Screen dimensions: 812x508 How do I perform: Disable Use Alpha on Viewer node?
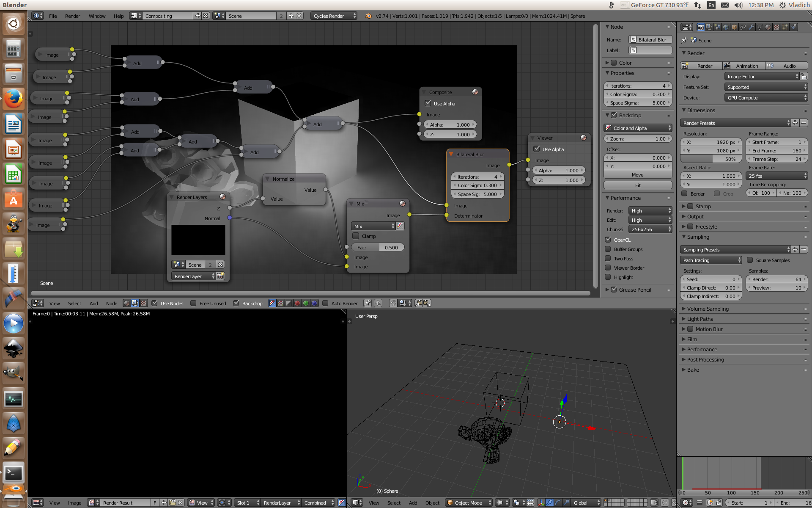tap(537, 149)
